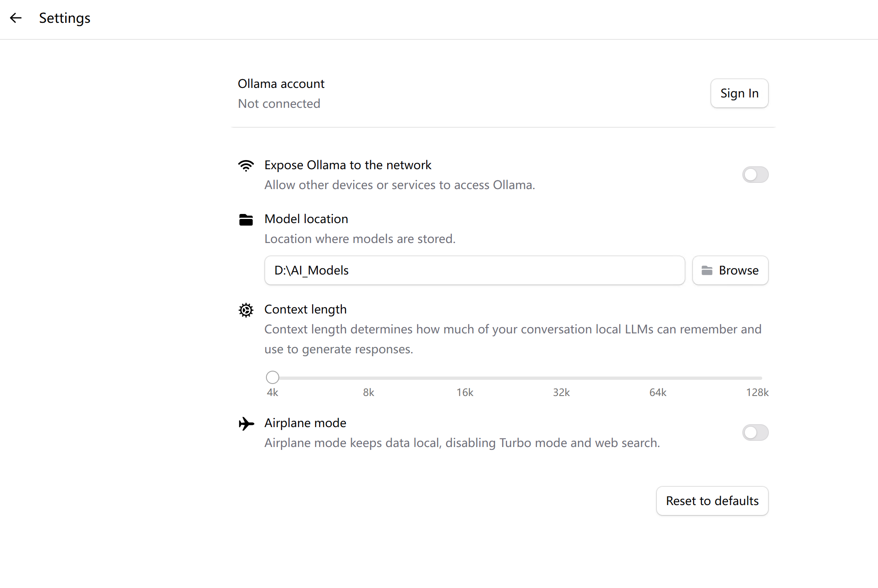The image size is (878, 588).
Task: Click the Browse button text
Action: [739, 270]
